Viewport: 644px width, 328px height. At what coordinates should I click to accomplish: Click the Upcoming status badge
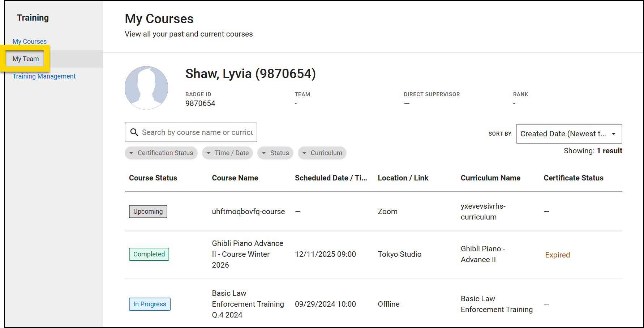pos(148,211)
